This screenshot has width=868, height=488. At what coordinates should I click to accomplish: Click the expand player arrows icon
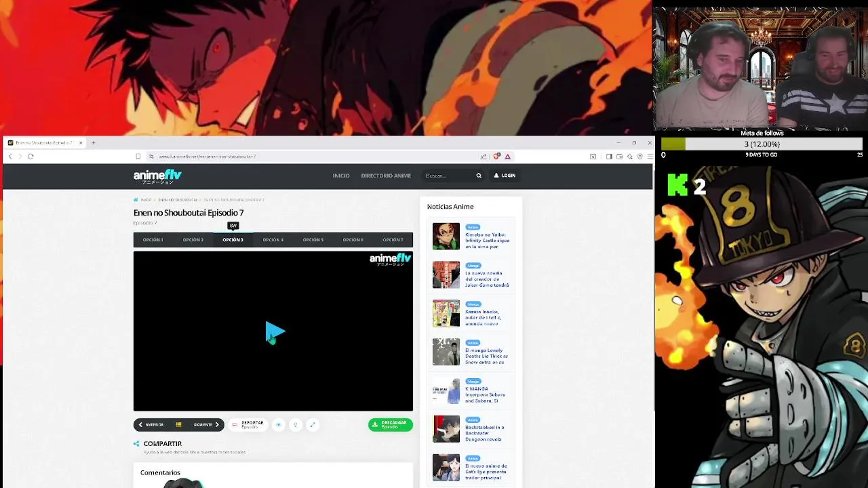click(312, 425)
